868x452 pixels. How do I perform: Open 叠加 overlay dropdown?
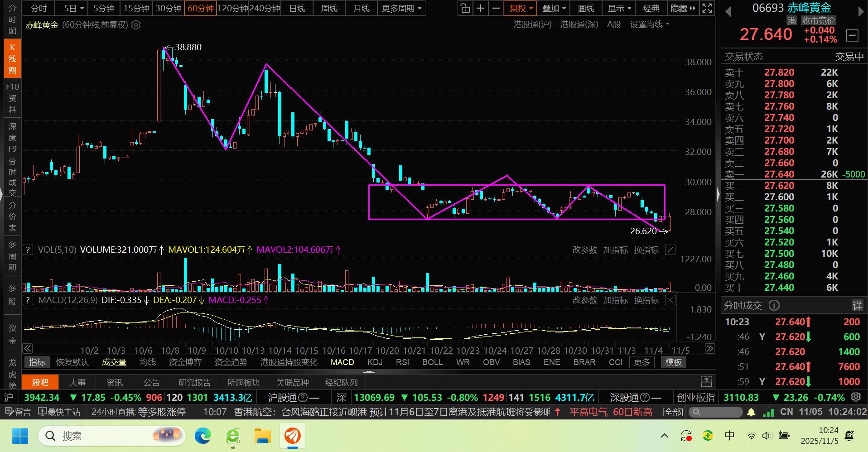click(x=554, y=8)
